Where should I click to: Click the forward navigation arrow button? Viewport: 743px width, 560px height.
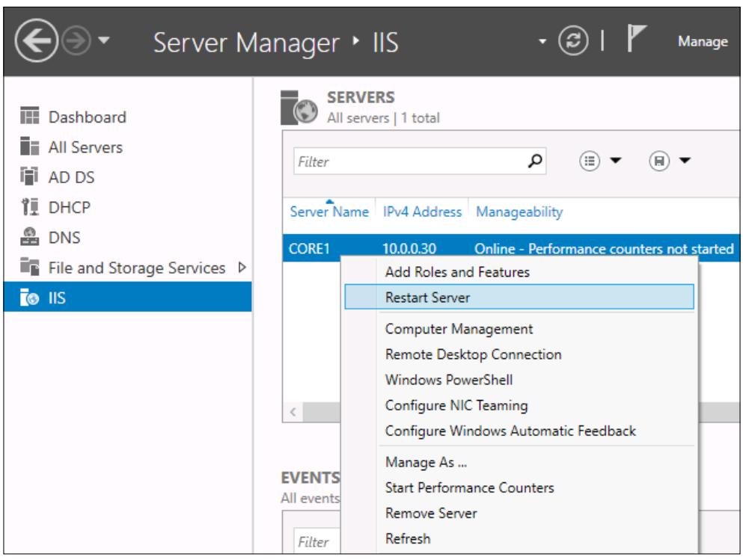pyautogui.click(x=77, y=40)
